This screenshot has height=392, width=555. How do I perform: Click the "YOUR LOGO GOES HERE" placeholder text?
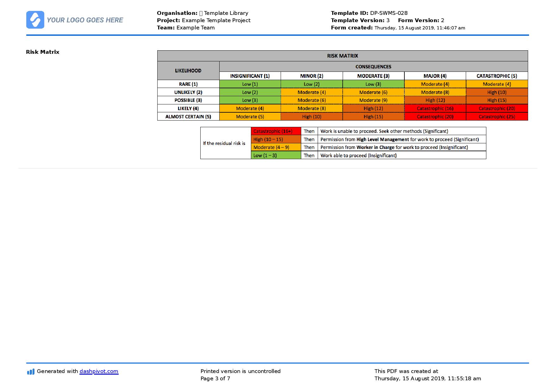pos(85,20)
